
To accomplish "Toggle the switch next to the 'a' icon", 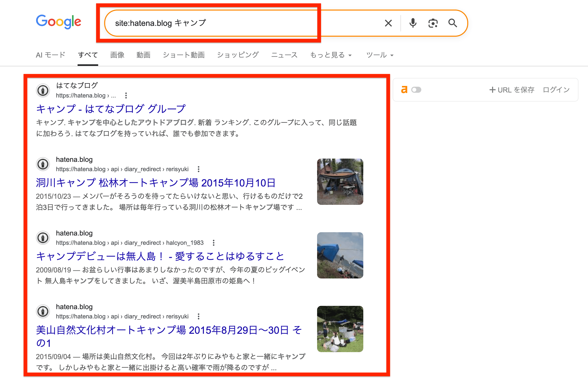I will pyautogui.click(x=417, y=90).
